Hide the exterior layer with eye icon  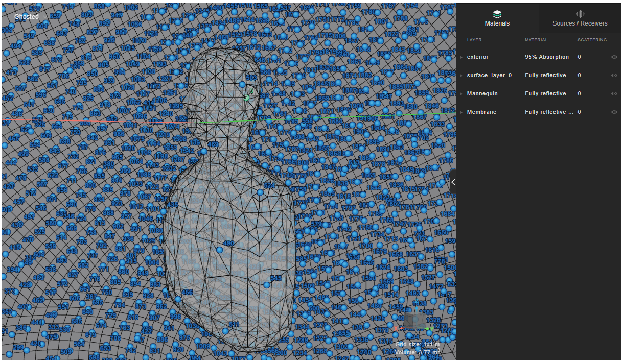tap(614, 57)
